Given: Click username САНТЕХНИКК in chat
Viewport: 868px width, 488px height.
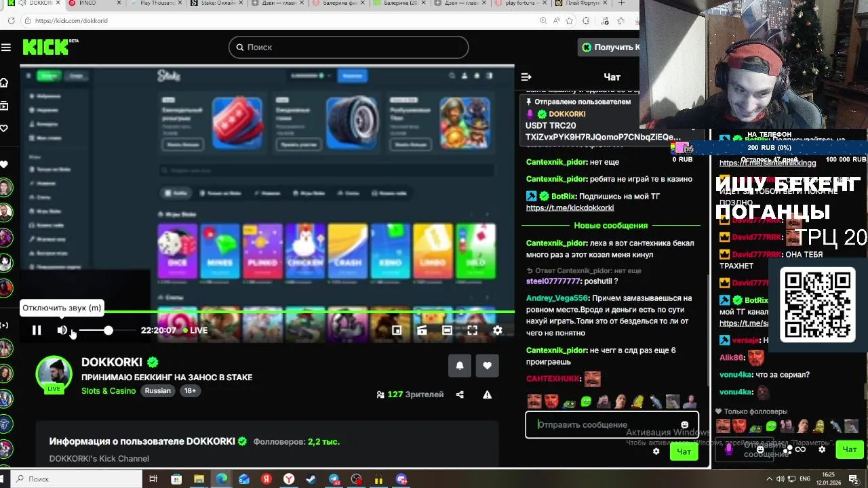Looking at the screenshot, I should [553, 379].
